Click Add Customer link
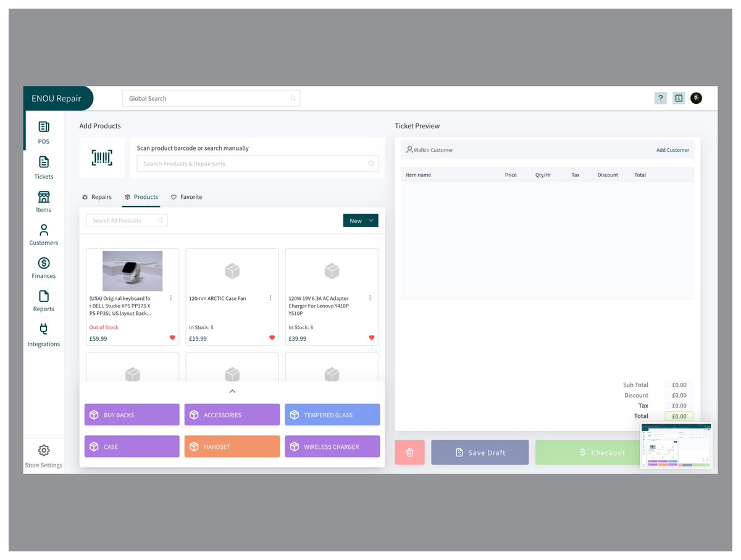Screen dimensions: 741x560 (672, 150)
